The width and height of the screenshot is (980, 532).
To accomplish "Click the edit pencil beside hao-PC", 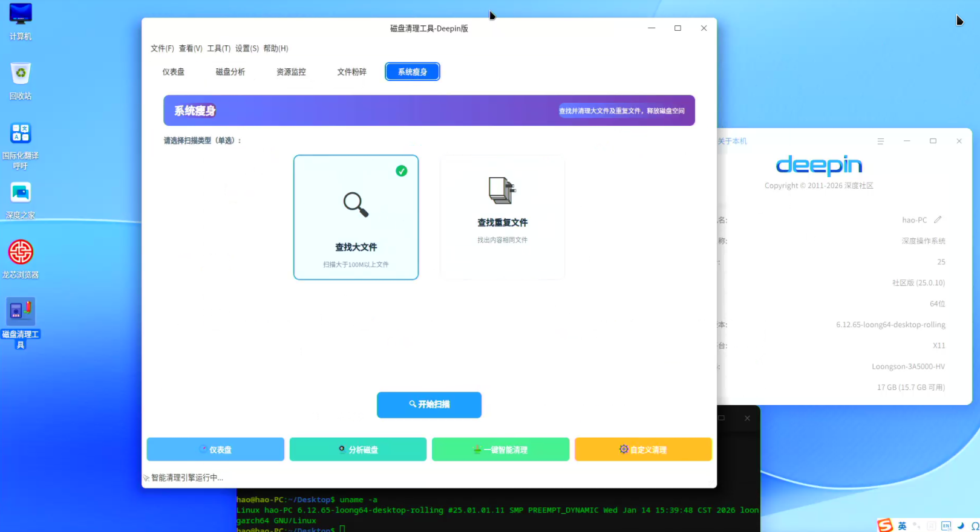I will coord(938,219).
